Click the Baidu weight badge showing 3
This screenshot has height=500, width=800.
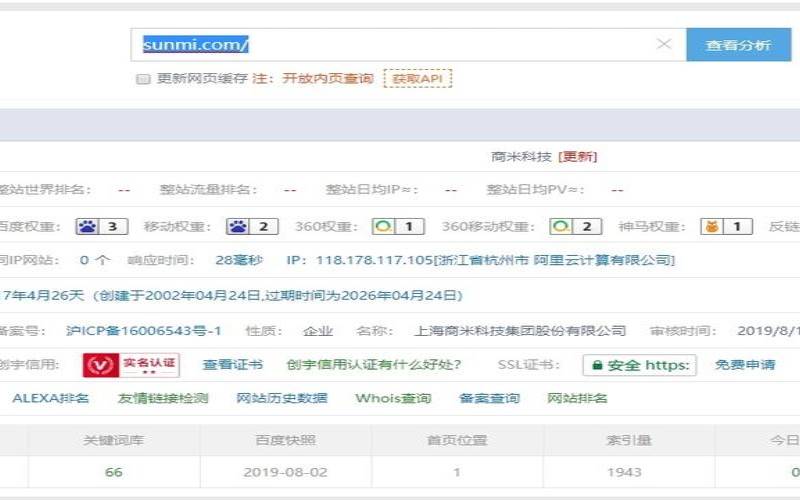coord(102,226)
